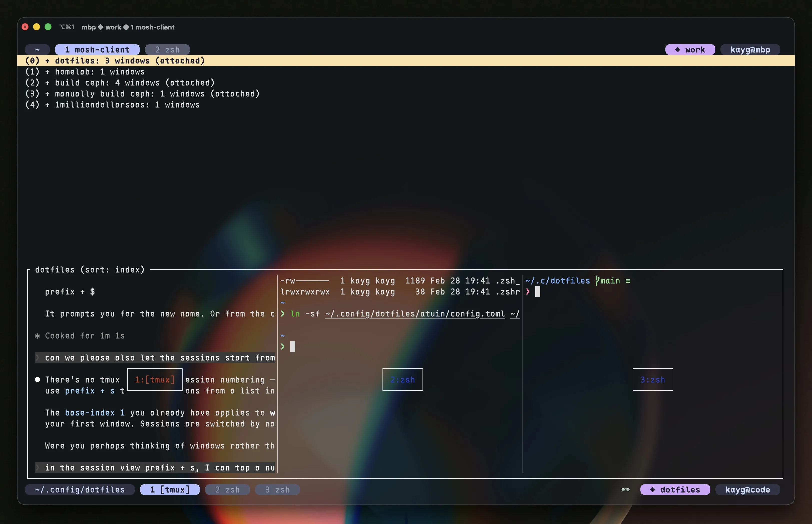Click the double-dot pane indicator in bottom bar
The width and height of the screenshot is (812, 524).
625,489
